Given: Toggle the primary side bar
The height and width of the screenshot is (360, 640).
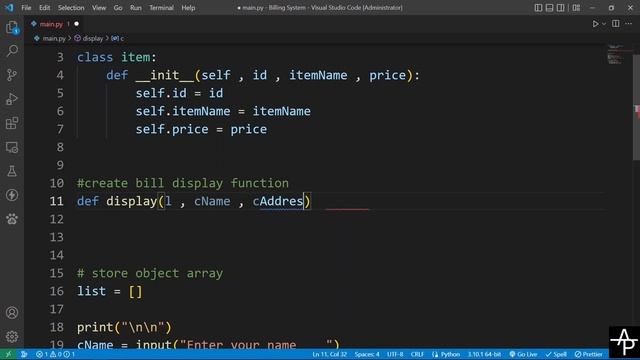Looking at the screenshot, I should tap(538, 8).
